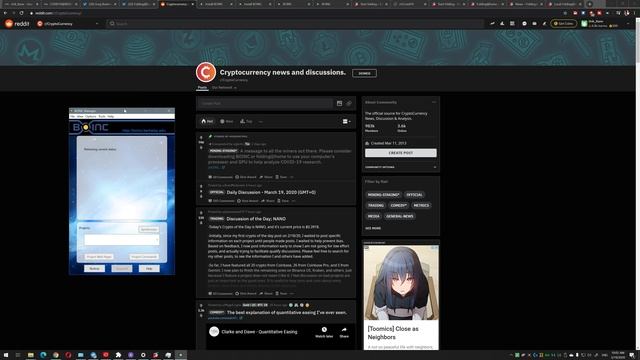Screen dimensions: 640x360
Task: Filter by MEDIA flair
Action: [373, 216]
